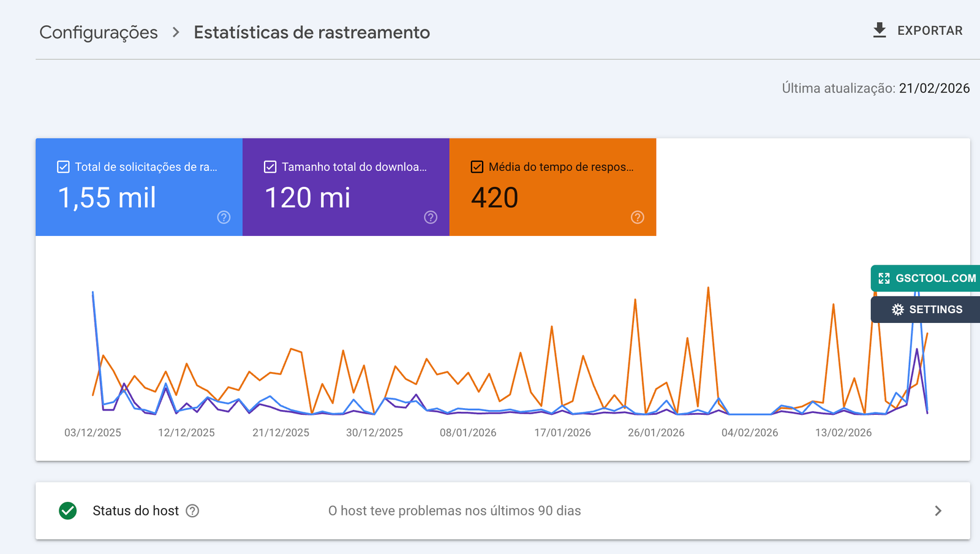Open the GSCTOOL.COM link label

[935, 278]
